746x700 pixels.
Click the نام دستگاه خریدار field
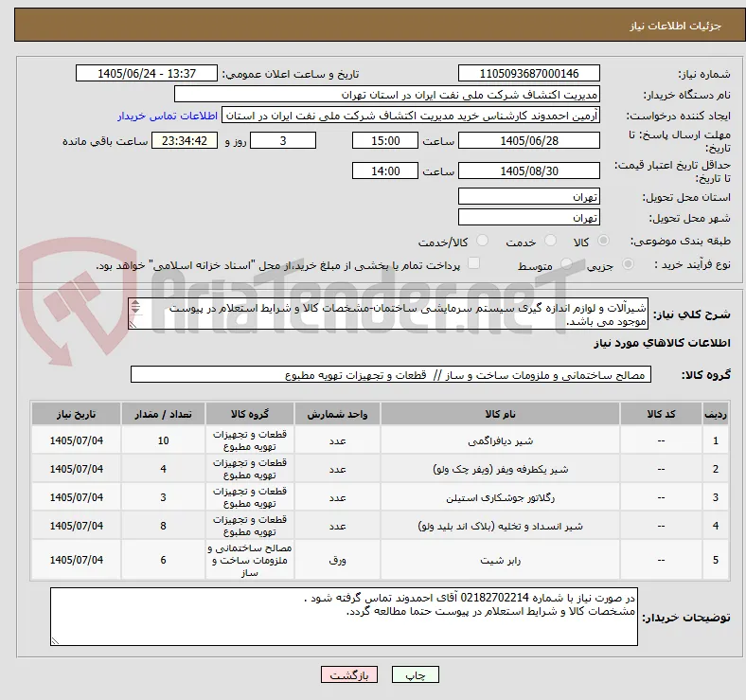(386, 95)
